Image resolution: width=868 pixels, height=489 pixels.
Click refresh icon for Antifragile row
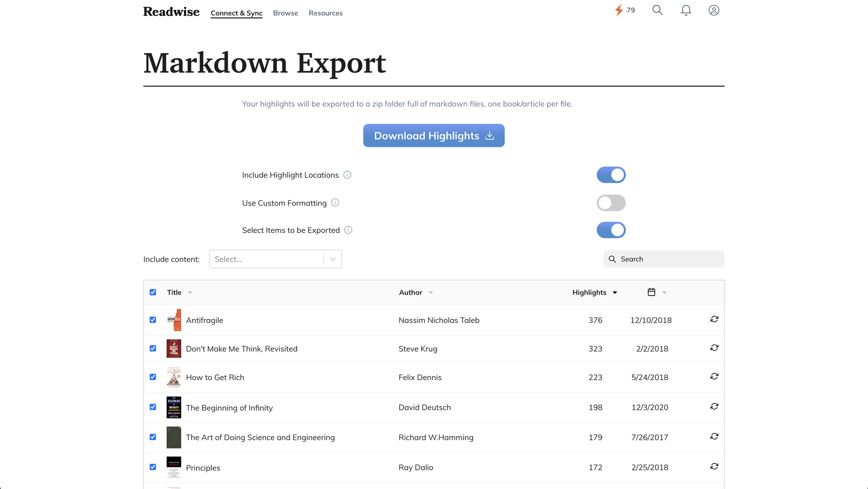[x=714, y=319]
